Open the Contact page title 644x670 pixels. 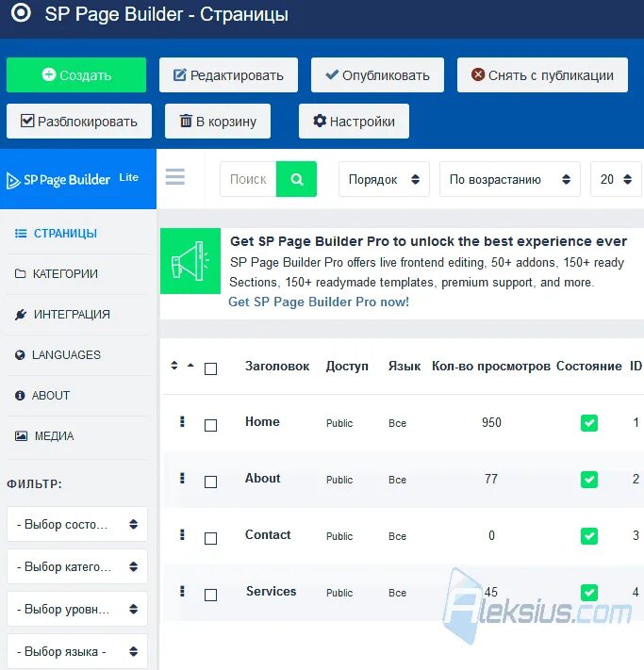click(268, 534)
